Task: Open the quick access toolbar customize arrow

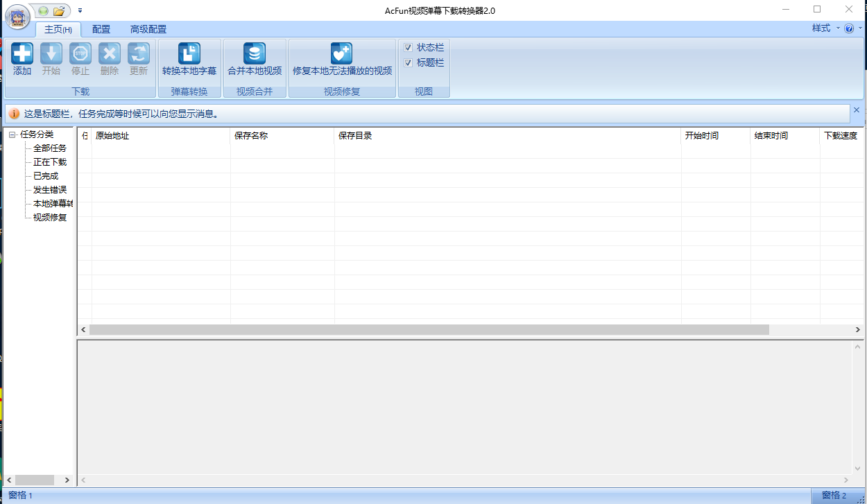Action: 80,11
